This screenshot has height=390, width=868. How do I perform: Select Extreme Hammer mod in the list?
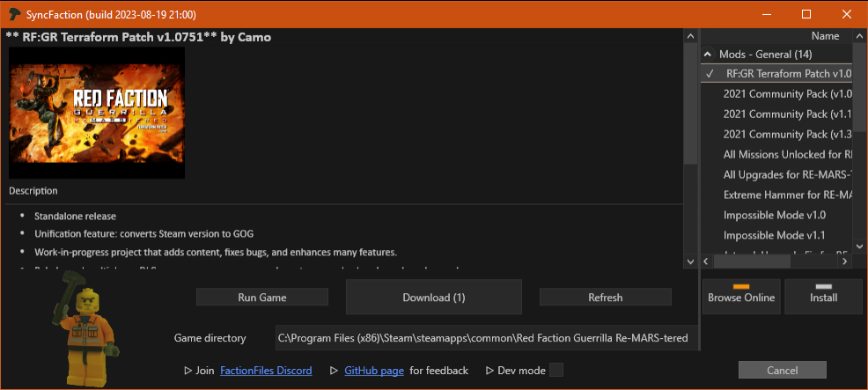point(786,195)
